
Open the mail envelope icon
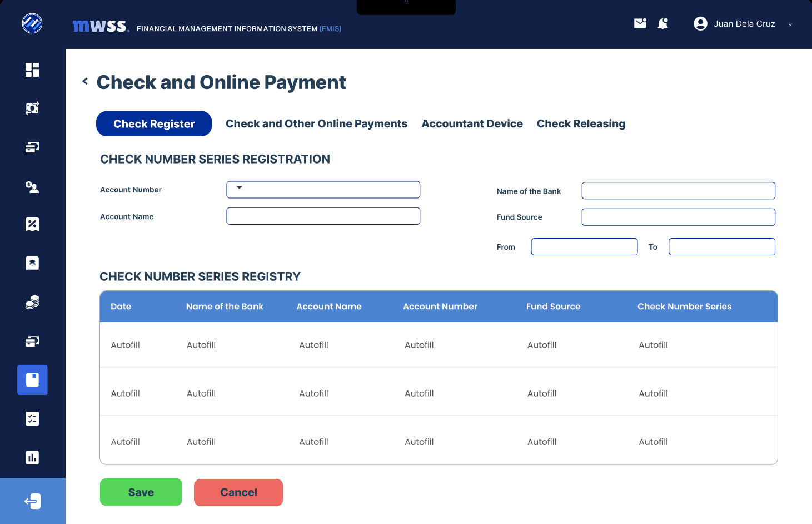[640, 23]
